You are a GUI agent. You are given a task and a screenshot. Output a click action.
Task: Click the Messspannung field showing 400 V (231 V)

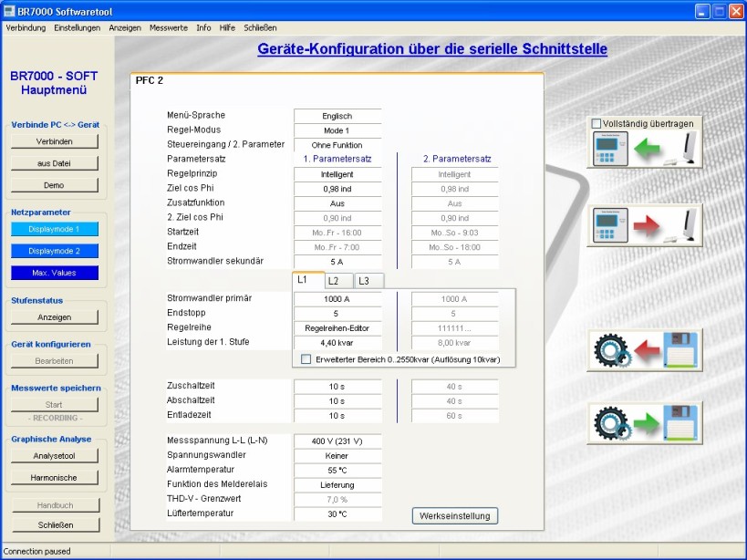(x=337, y=441)
